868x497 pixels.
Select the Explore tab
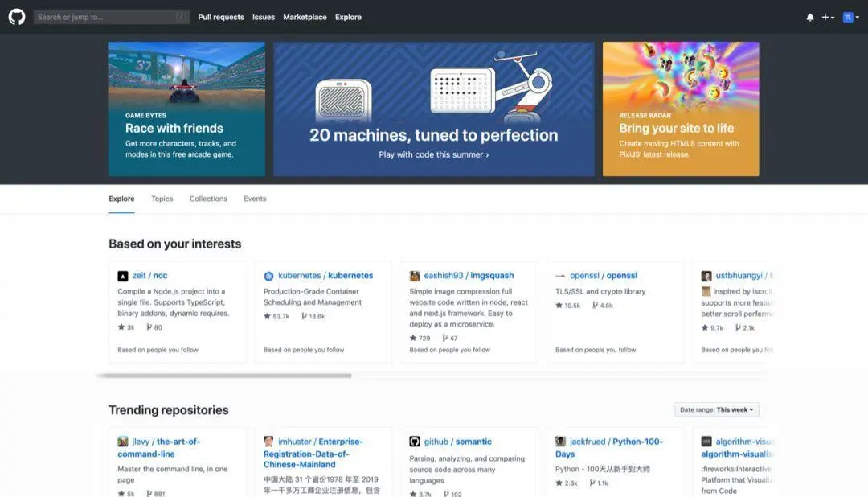[x=121, y=199]
